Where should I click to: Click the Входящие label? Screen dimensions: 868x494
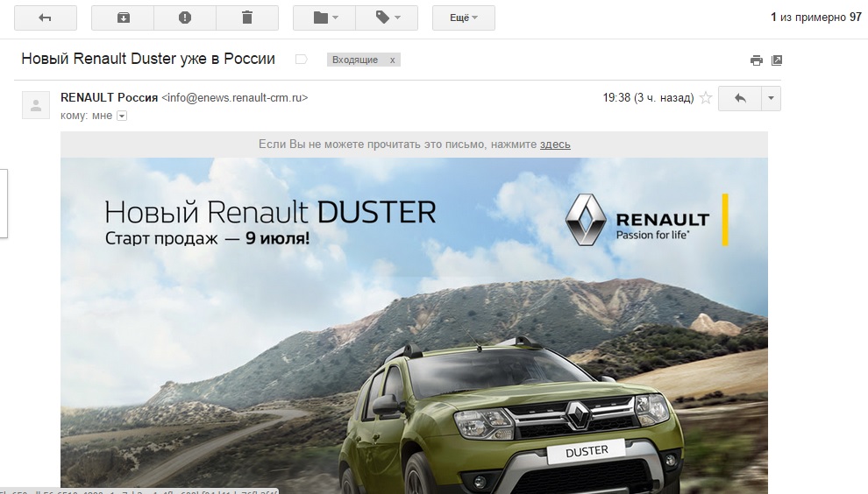355,60
